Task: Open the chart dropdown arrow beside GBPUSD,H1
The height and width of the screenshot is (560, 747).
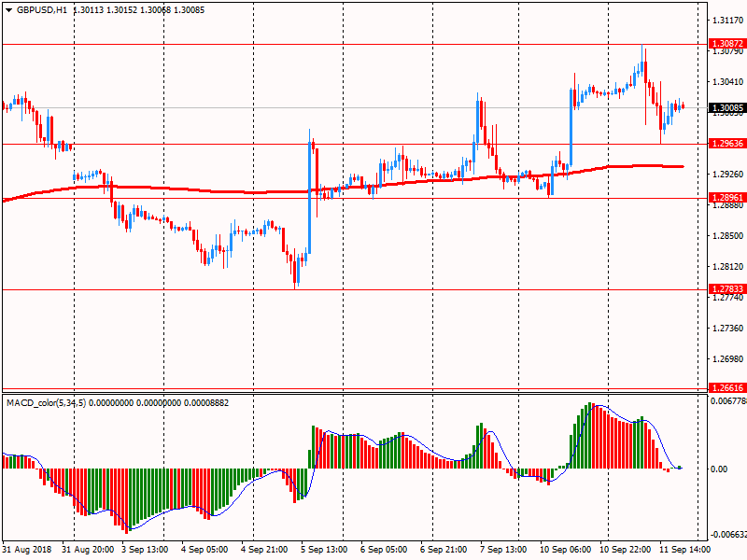Action: [x=8, y=10]
